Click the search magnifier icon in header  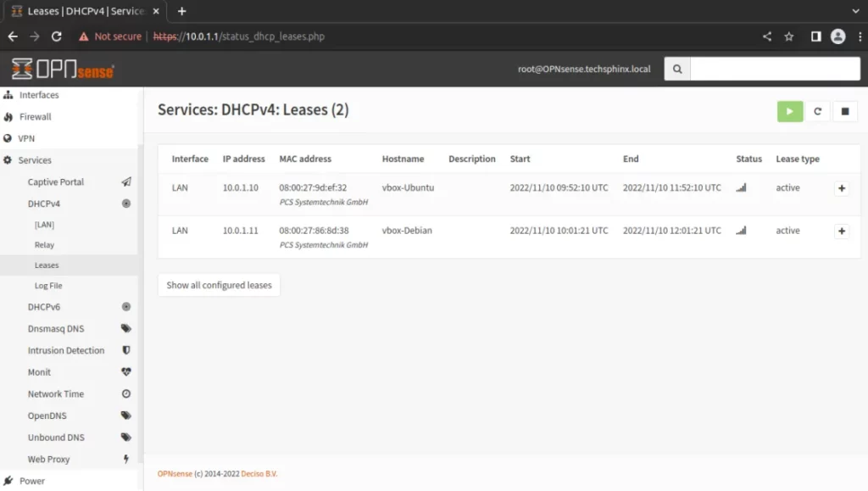(677, 70)
